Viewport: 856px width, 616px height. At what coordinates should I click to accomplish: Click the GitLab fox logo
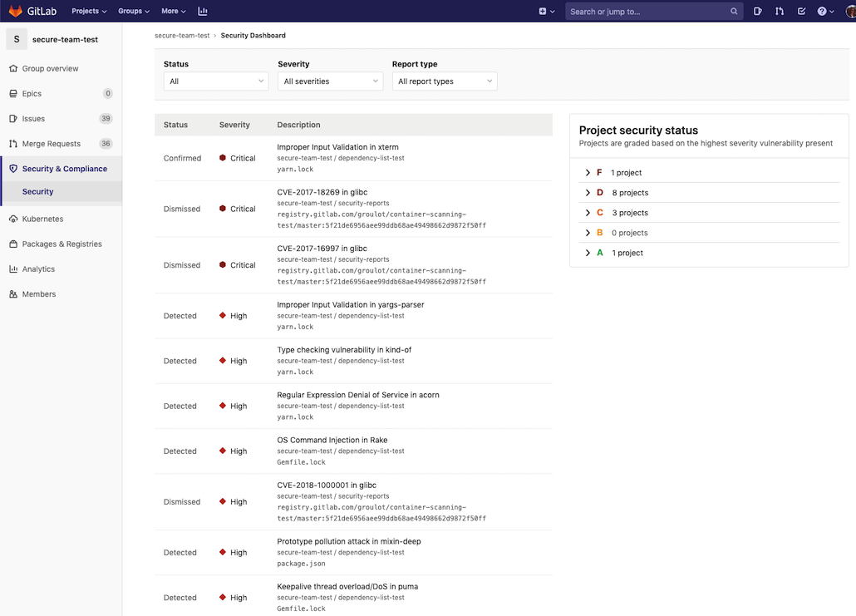(x=15, y=11)
